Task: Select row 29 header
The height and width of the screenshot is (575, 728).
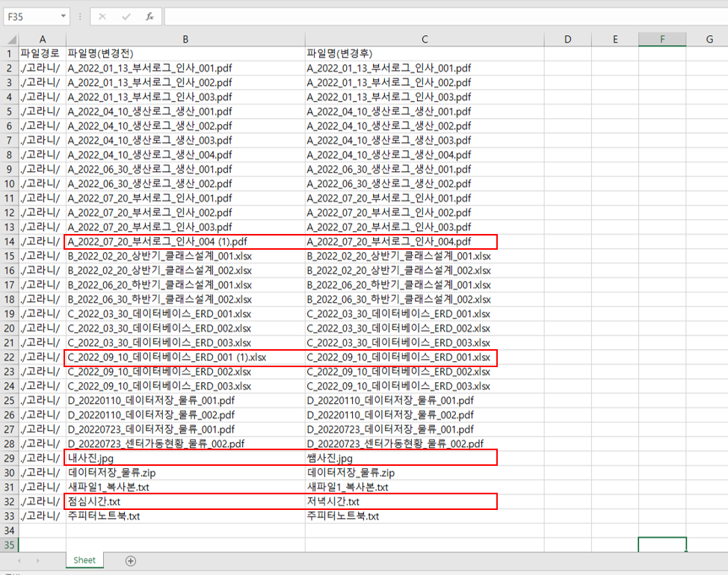Action: [9, 458]
